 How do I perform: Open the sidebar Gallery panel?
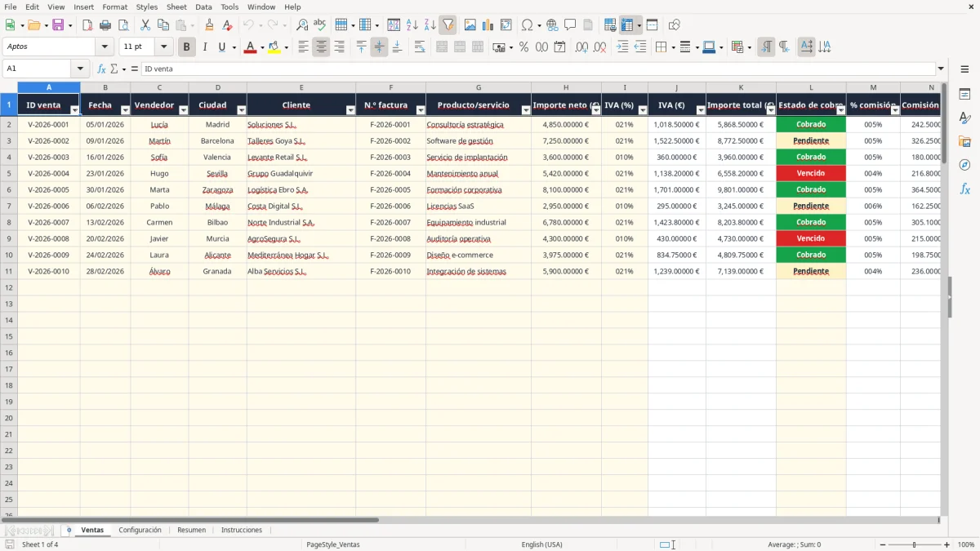(x=964, y=141)
